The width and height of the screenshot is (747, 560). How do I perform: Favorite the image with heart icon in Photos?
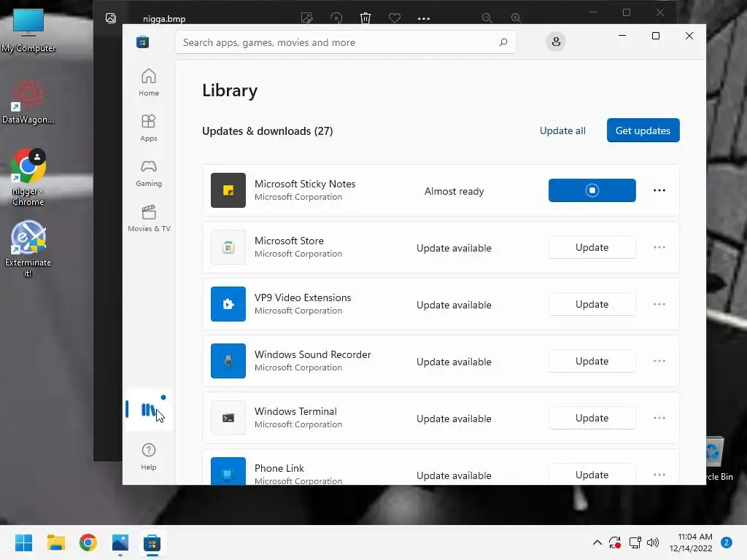(395, 18)
